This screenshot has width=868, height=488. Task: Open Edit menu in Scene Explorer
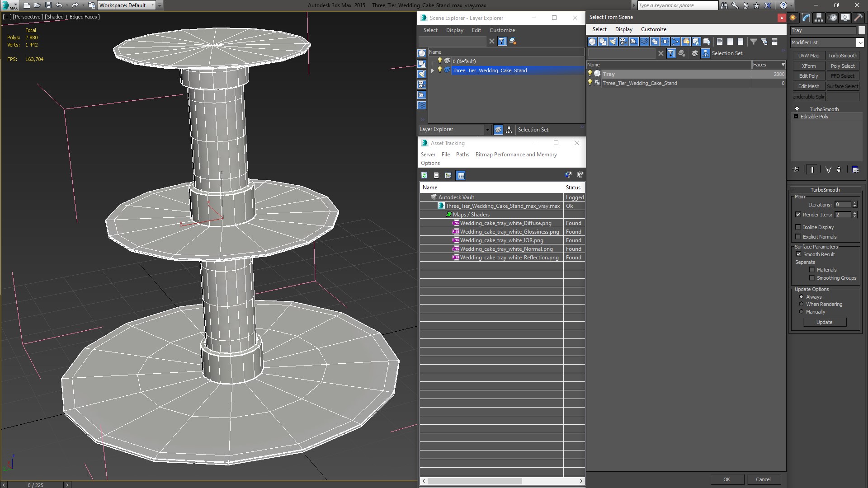pyautogui.click(x=476, y=30)
